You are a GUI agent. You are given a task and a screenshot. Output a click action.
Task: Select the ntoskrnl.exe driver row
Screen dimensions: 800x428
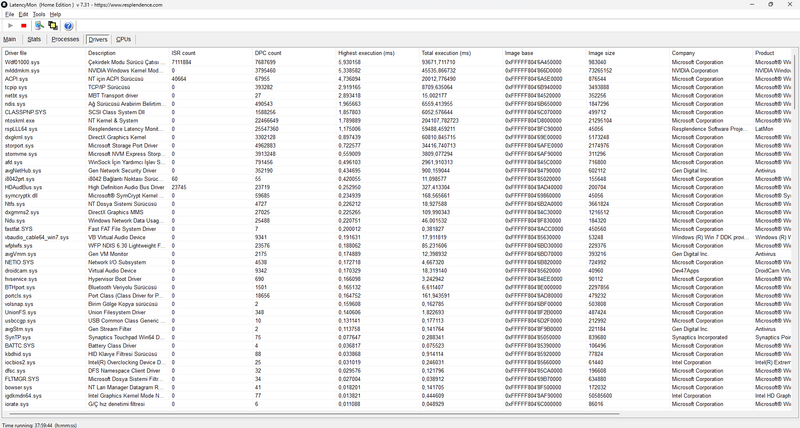397,120
